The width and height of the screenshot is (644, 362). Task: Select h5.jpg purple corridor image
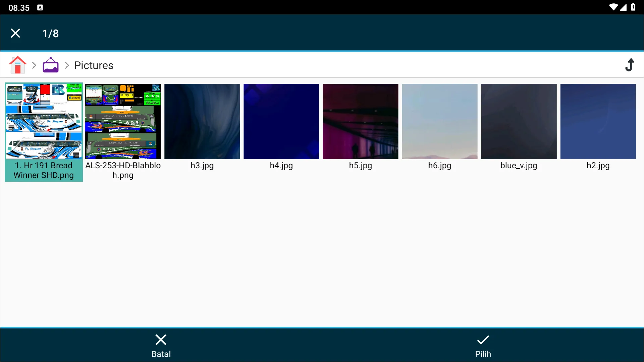(360, 122)
